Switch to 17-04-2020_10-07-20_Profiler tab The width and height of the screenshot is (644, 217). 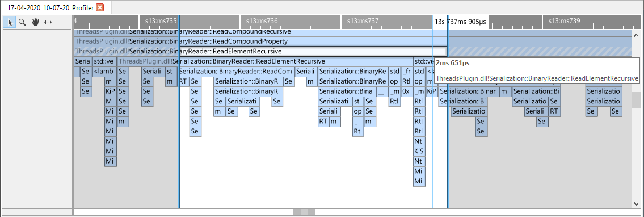(x=51, y=7)
